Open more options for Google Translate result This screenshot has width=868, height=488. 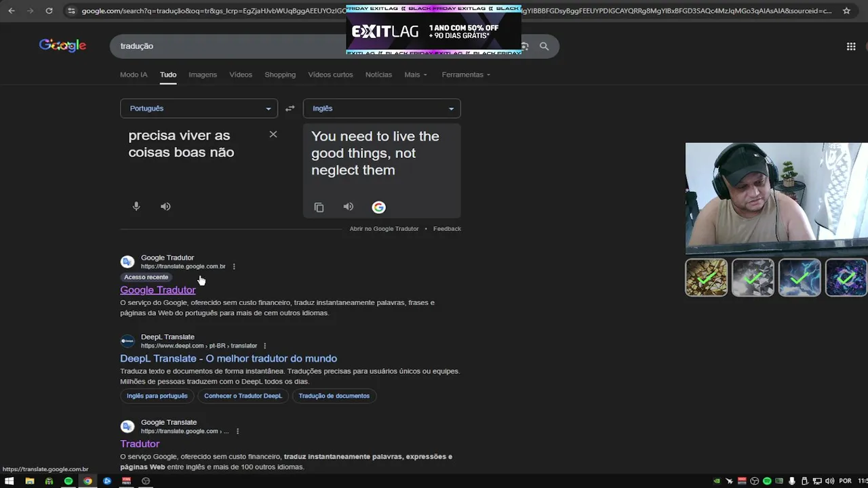pyautogui.click(x=237, y=431)
